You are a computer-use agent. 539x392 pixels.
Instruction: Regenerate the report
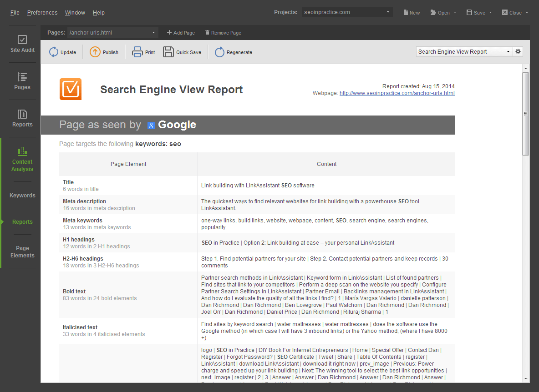(x=220, y=52)
